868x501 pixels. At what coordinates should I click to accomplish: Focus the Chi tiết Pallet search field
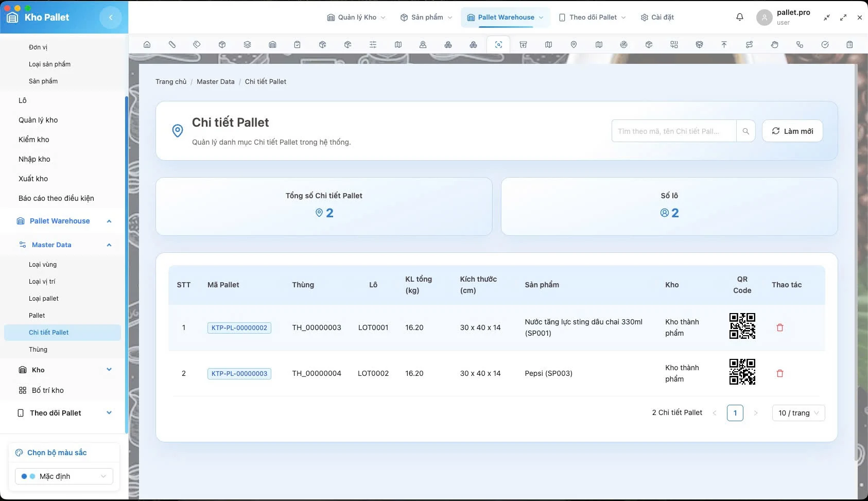(x=674, y=131)
